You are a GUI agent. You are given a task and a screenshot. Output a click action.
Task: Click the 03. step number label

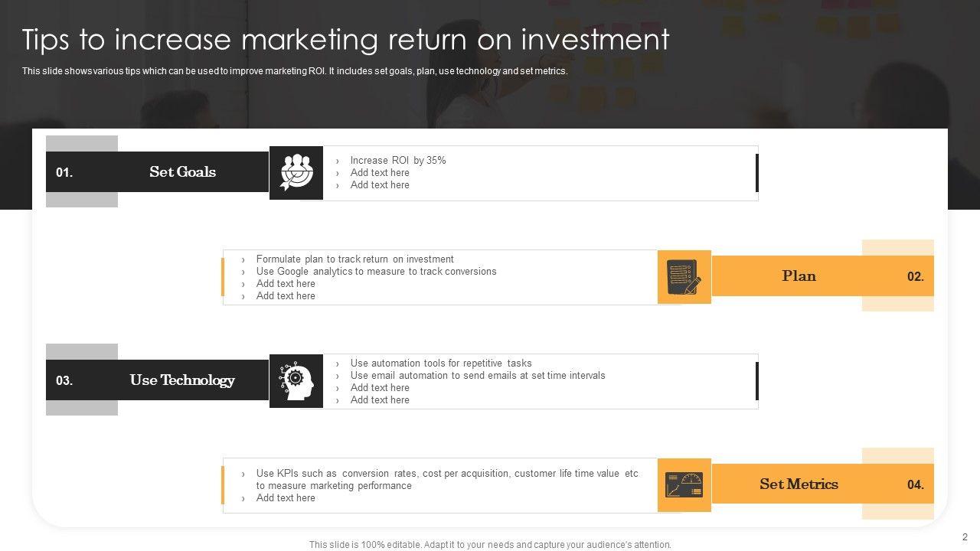[64, 381]
